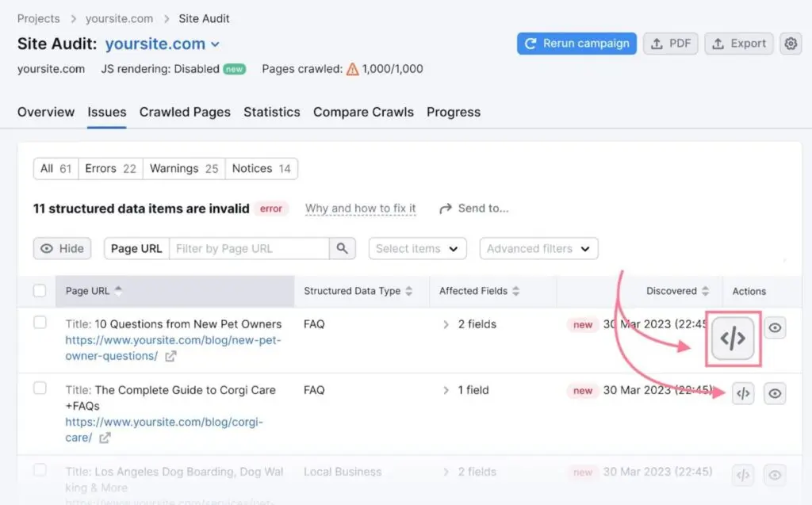Click the search magnifier icon in URL filter

coord(342,249)
